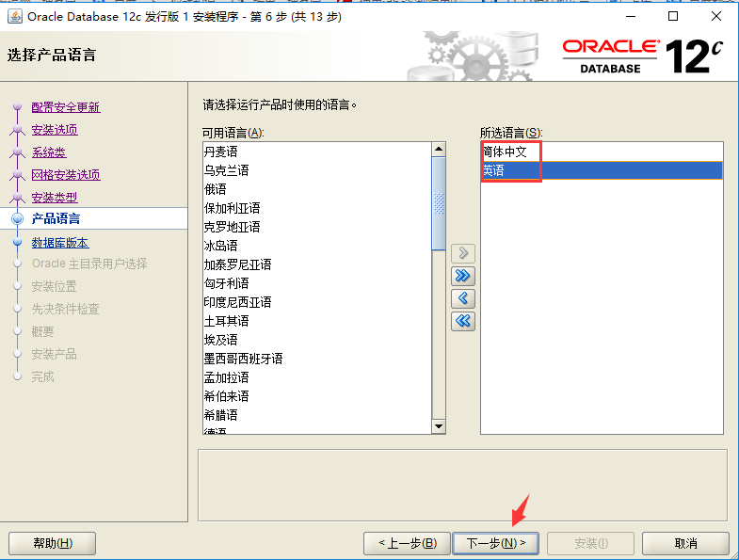Go back with the 上一步(B) button

(408, 543)
